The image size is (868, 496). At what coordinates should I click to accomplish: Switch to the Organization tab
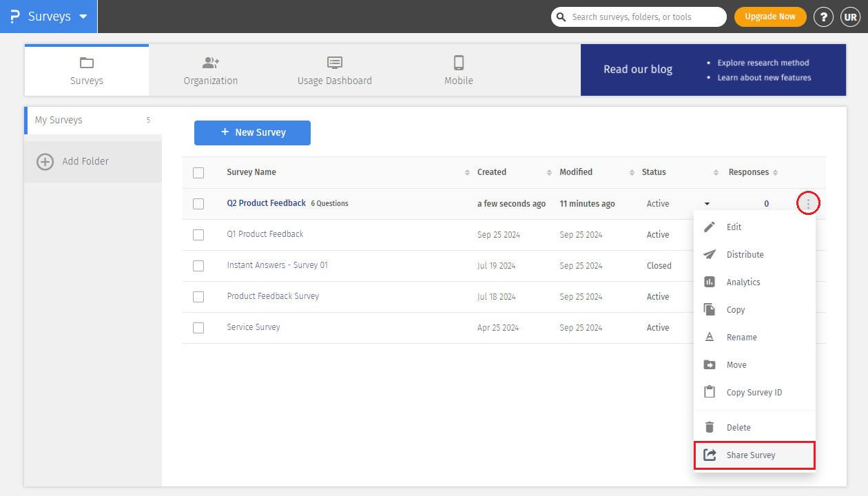click(210, 71)
